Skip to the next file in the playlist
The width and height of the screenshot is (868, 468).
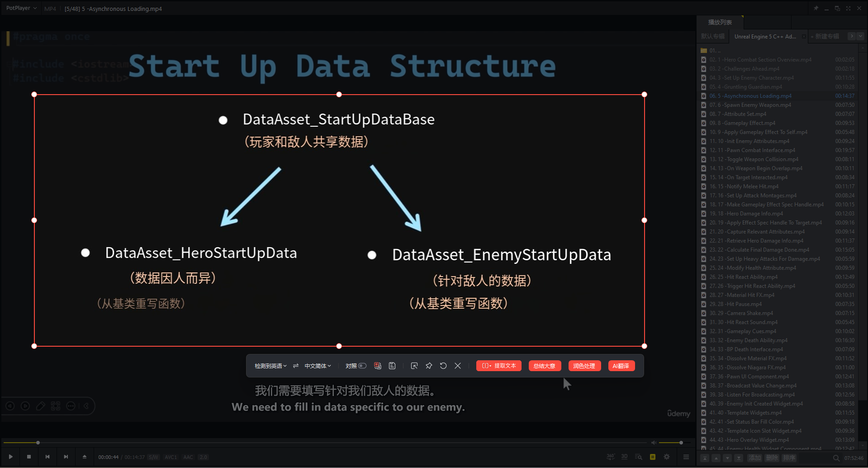[66, 457]
